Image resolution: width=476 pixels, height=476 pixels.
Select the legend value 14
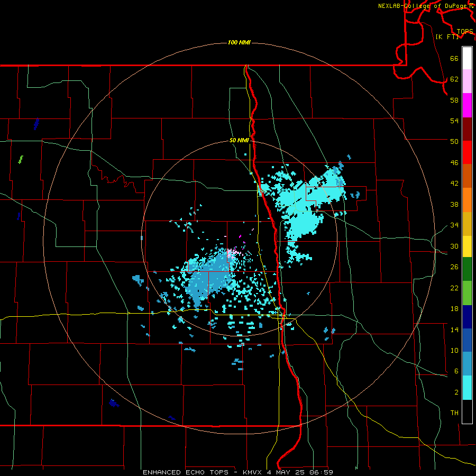click(x=454, y=329)
